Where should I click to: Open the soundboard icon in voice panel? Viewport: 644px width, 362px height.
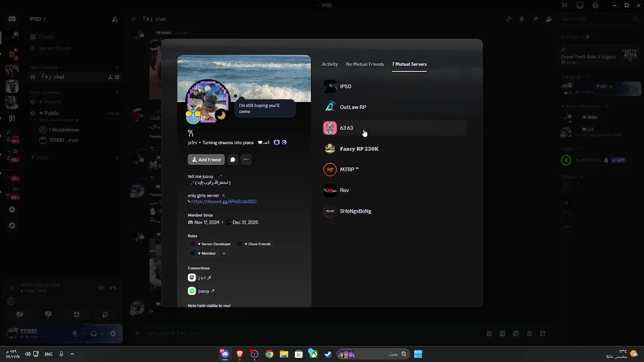(x=105, y=314)
